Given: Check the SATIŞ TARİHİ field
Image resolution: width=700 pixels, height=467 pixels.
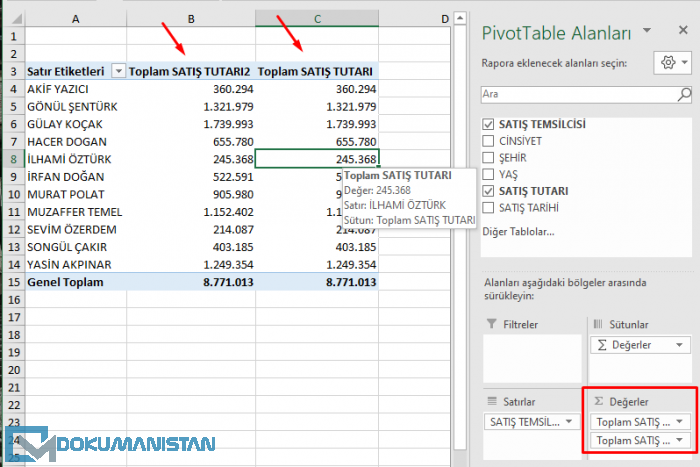Looking at the screenshot, I should [x=488, y=208].
